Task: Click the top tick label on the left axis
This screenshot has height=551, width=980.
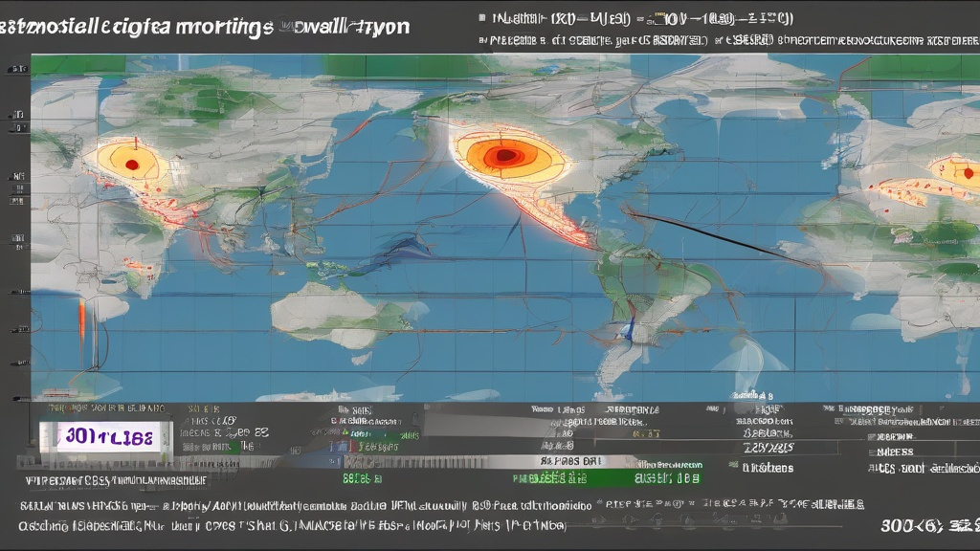Action: point(19,69)
